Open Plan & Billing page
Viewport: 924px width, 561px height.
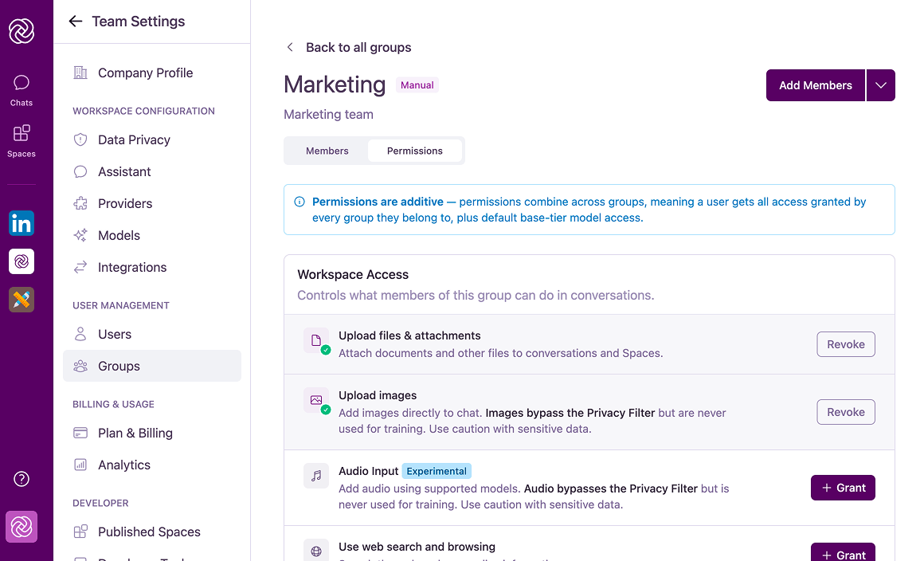(x=152, y=433)
